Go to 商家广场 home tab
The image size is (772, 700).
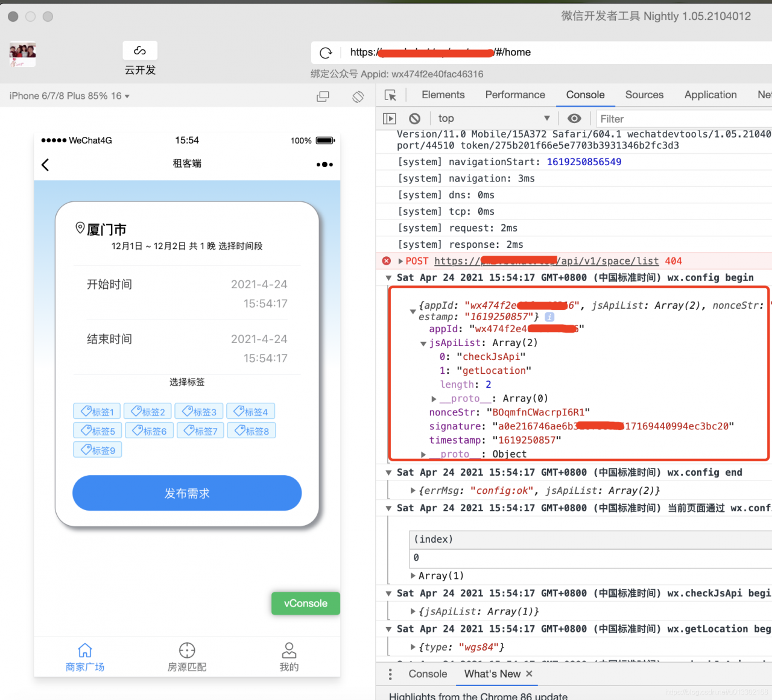(85, 657)
